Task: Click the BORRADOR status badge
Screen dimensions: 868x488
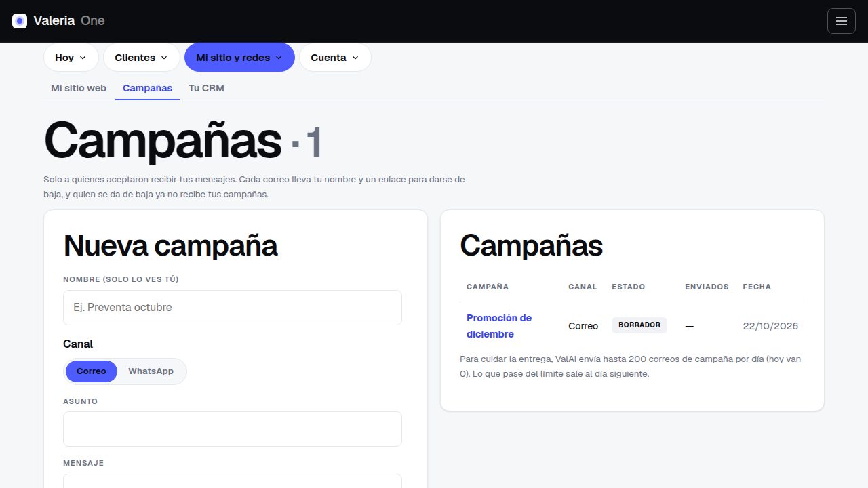Action: click(x=639, y=325)
